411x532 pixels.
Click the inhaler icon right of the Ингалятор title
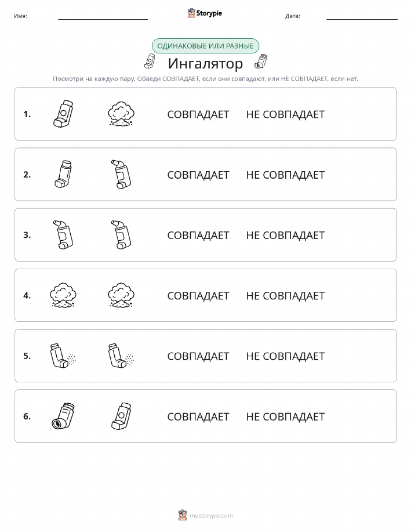[x=260, y=61]
